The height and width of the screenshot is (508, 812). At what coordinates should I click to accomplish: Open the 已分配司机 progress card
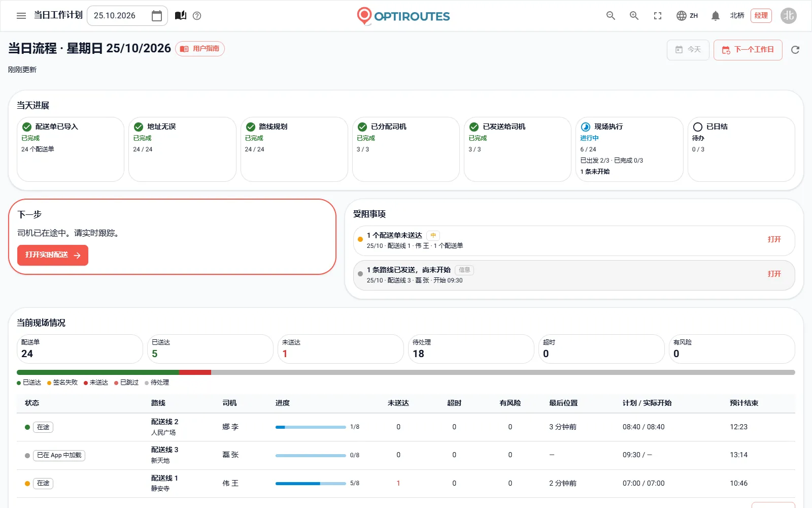(406, 149)
